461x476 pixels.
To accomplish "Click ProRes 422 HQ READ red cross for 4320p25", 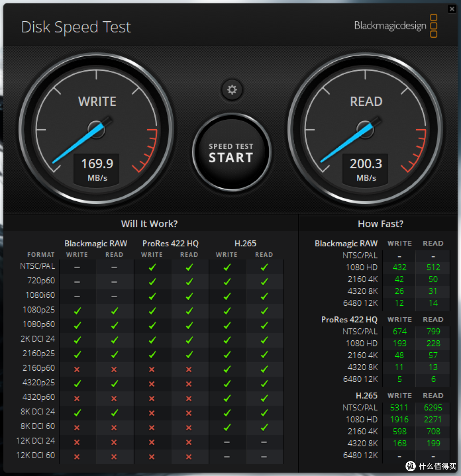I will (x=189, y=384).
